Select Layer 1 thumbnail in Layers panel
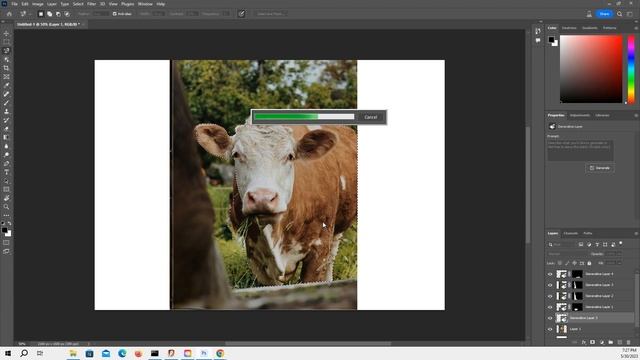The image size is (640, 360). coord(562,329)
